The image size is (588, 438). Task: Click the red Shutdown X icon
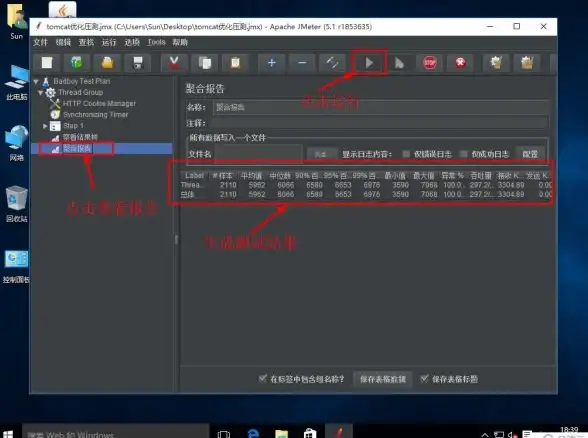(460, 63)
